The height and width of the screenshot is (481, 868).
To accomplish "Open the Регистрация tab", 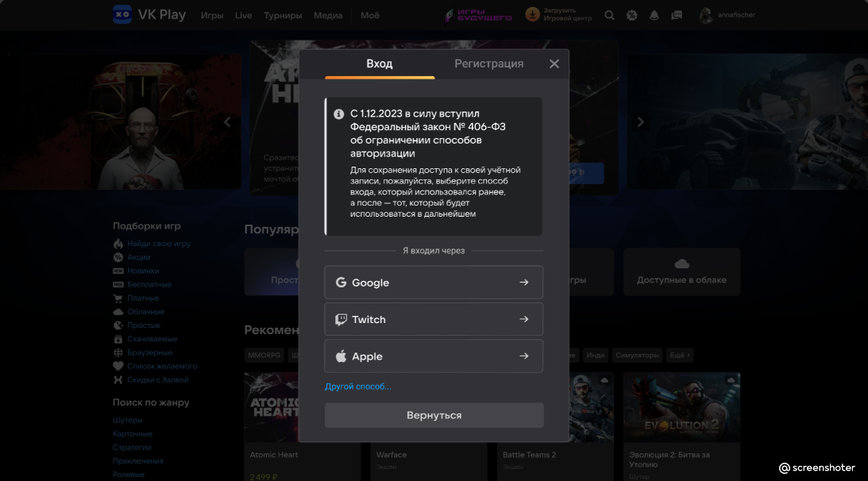I will click(x=489, y=63).
